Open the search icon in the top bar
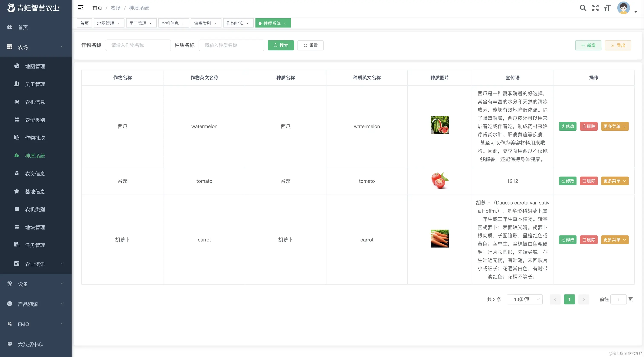This screenshot has width=644, height=357. click(x=583, y=8)
